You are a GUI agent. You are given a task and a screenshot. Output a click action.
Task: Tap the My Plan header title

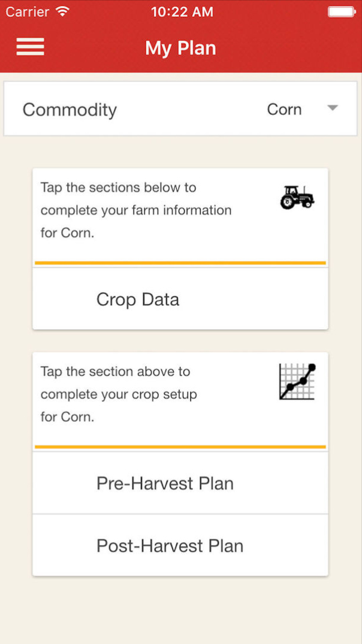(180, 48)
